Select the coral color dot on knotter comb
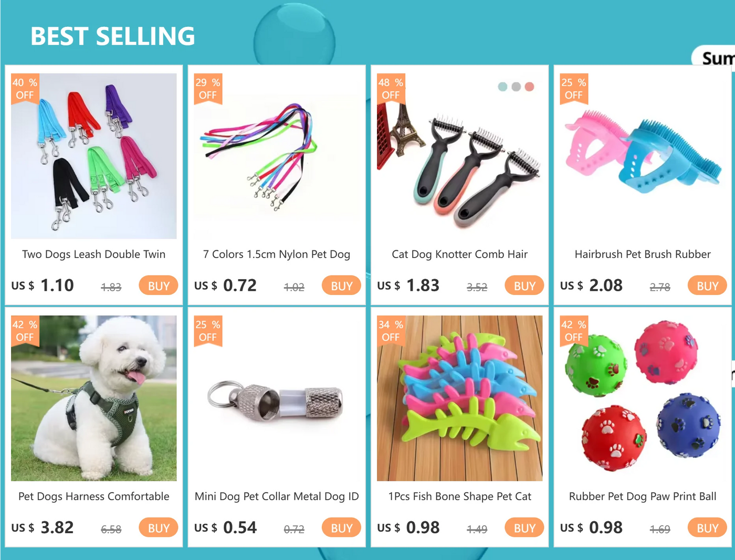This screenshot has width=735, height=560. tap(529, 87)
